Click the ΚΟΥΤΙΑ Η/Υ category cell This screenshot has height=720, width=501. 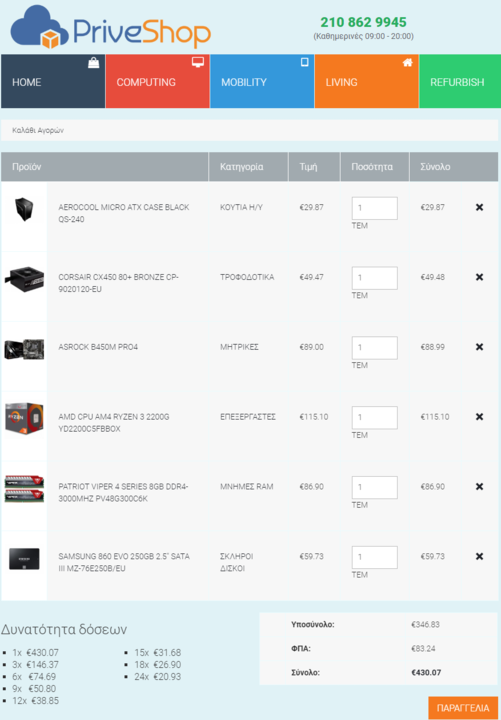click(x=242, y=207)
